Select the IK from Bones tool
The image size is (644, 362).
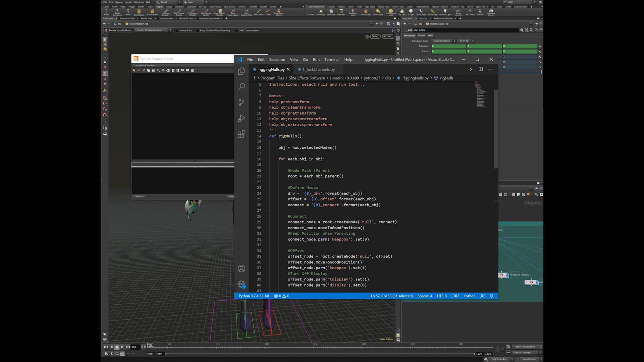point(152,12)
